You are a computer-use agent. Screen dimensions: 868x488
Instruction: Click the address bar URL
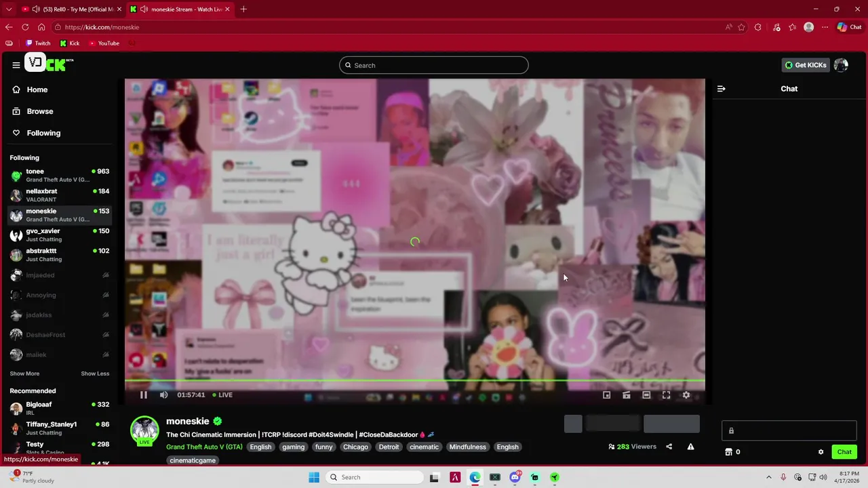[102, 27]
